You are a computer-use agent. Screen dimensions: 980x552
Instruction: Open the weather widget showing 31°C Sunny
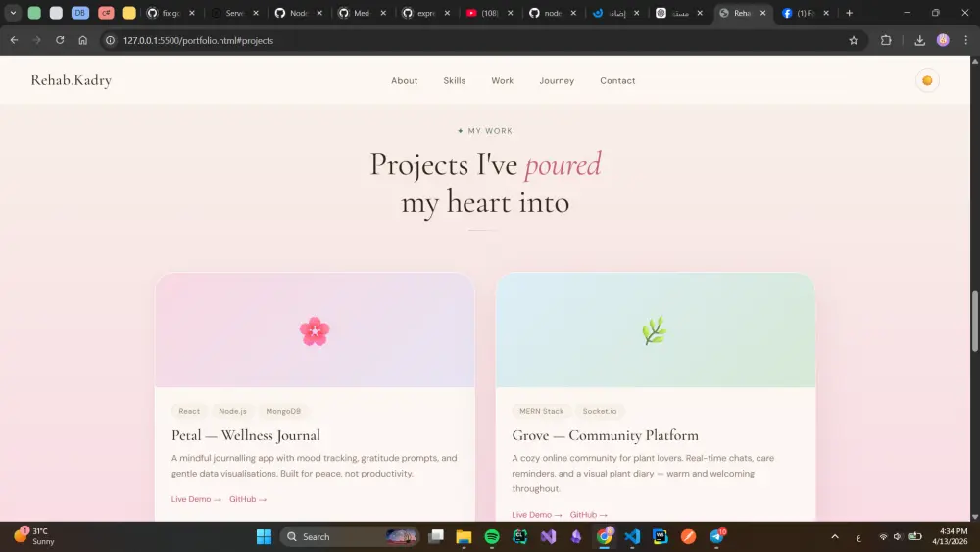point(35,536)
